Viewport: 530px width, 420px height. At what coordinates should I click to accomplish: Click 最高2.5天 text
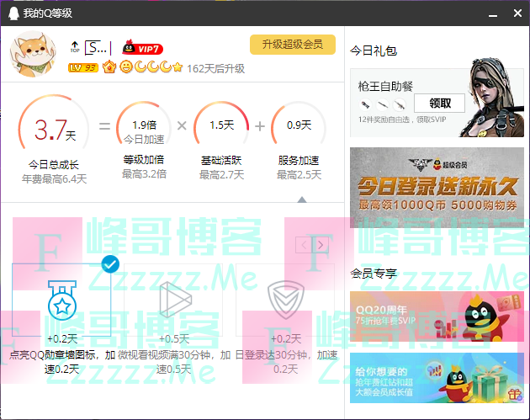(299, 175)
